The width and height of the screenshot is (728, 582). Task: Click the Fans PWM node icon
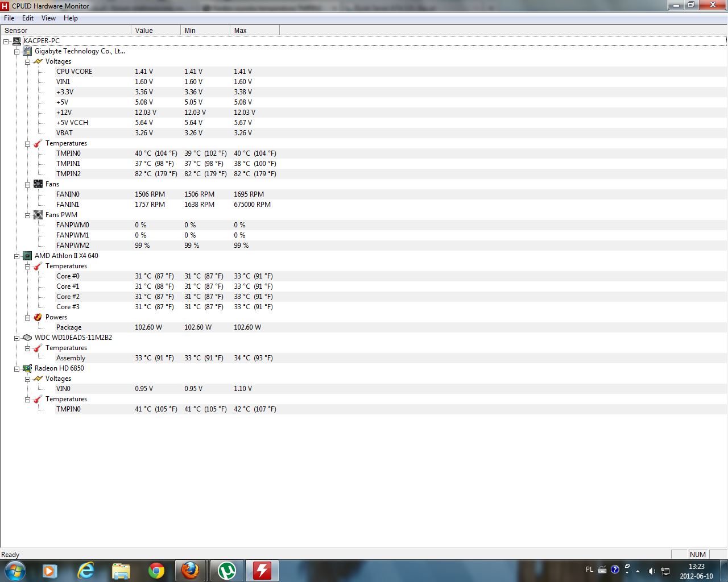tap(38, 215)
